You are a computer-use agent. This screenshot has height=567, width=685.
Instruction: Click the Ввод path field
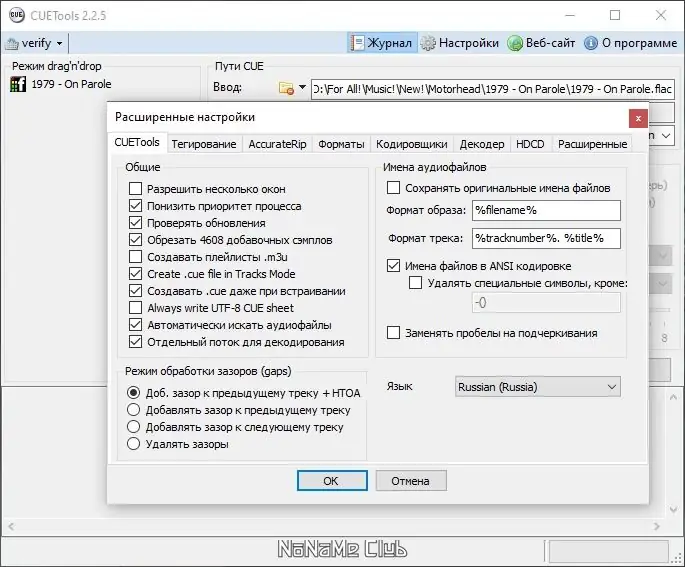[493, 89]
